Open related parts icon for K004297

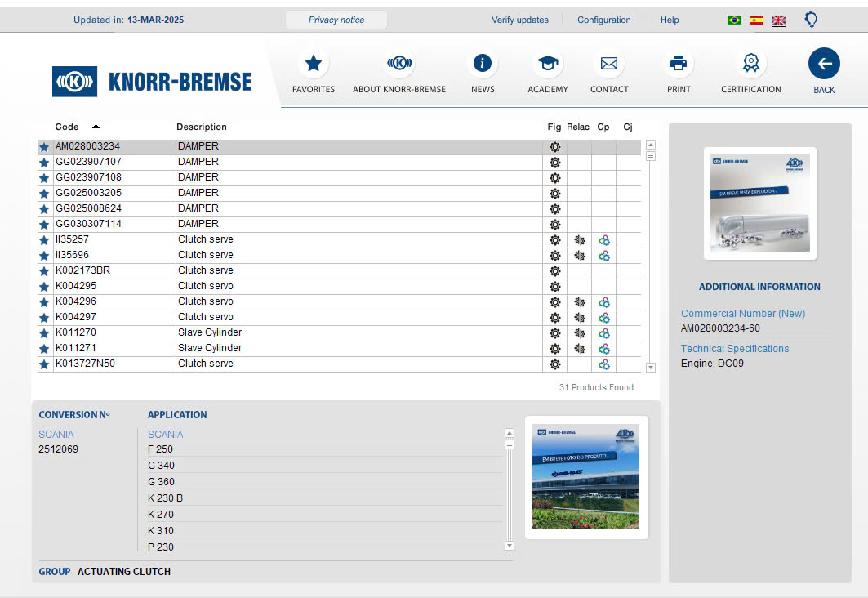[580, 317]
